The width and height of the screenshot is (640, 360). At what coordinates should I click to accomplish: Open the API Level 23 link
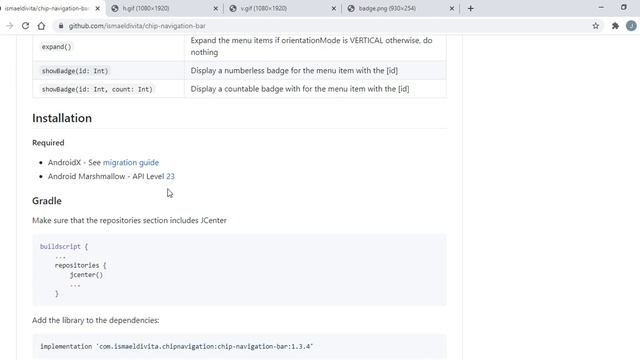pos(170,176)
